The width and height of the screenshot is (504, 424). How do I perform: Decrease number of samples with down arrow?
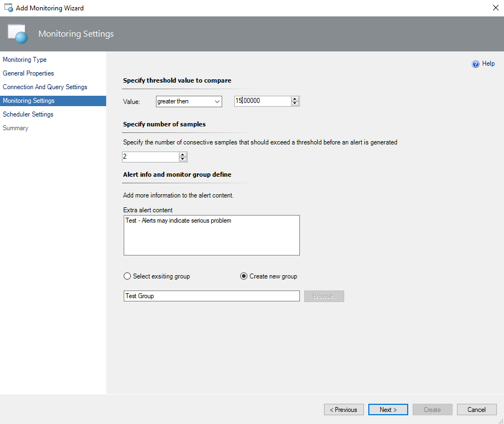tap(183, 159)
